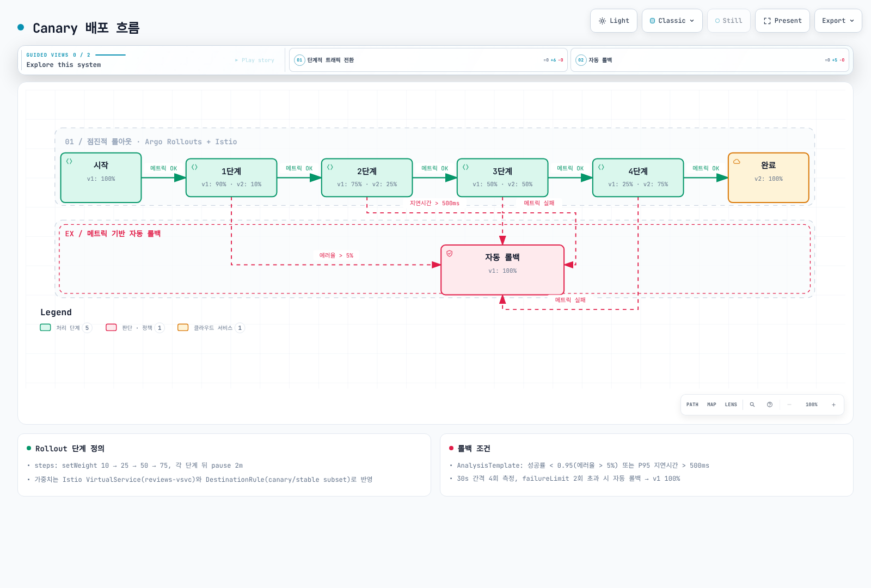Click the 에러율 > 5% edge label

pyautogui.click(x=336, y=255)
